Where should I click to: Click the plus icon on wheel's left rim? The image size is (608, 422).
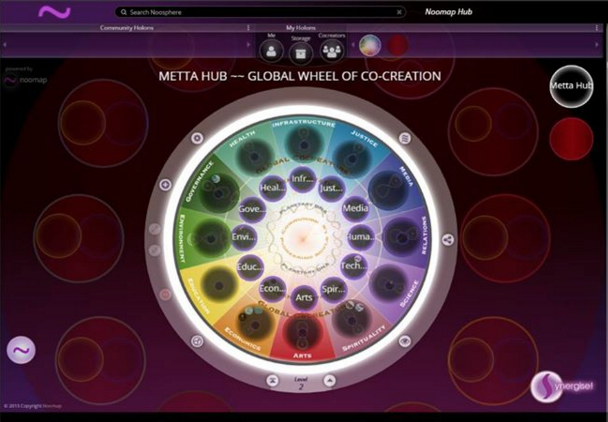(164, 185)
